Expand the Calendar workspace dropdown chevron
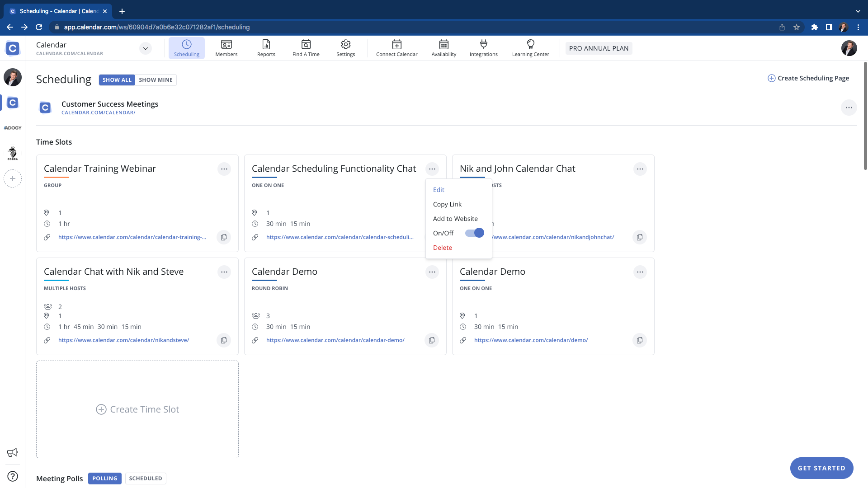Screen dimensions: 868x488 click(x=146, y=48)
